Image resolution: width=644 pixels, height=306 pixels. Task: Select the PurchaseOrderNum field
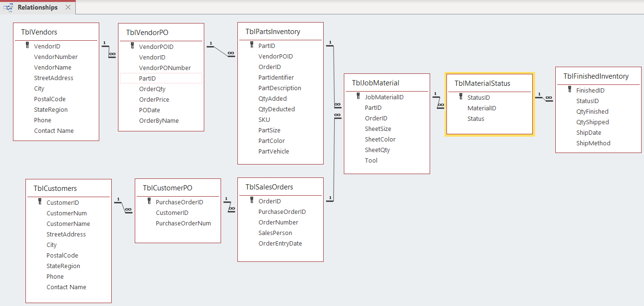click(x=183, y=223)
